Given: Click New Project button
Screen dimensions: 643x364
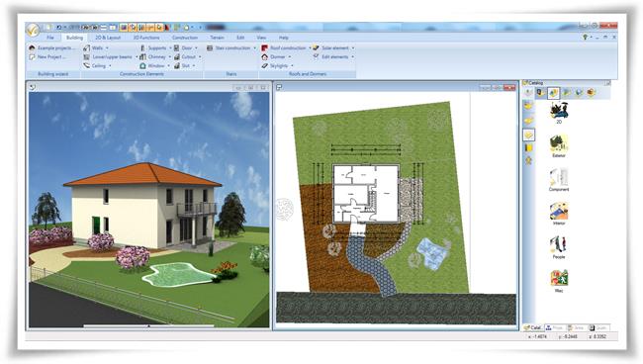Looking at the screenshot, I should click(x=47, y=57).
